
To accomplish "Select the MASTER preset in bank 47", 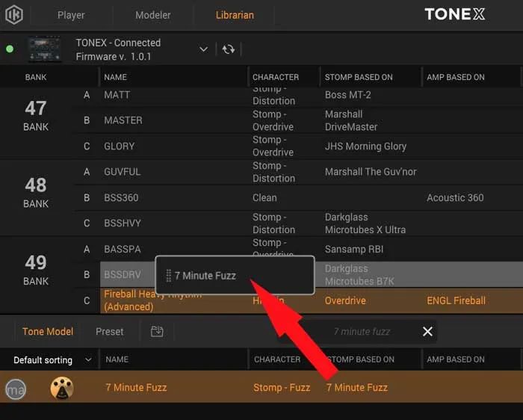I will 298,120.
